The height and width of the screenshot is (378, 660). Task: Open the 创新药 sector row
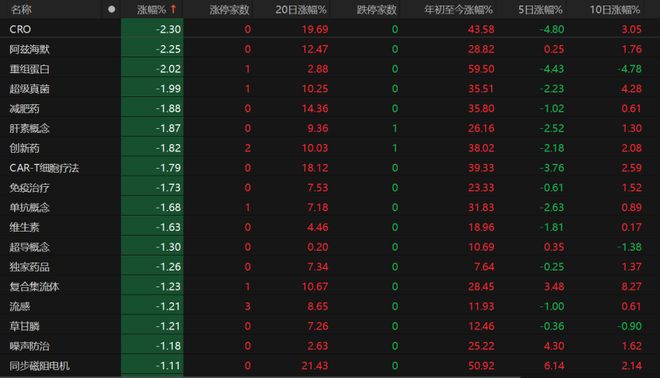330,148
